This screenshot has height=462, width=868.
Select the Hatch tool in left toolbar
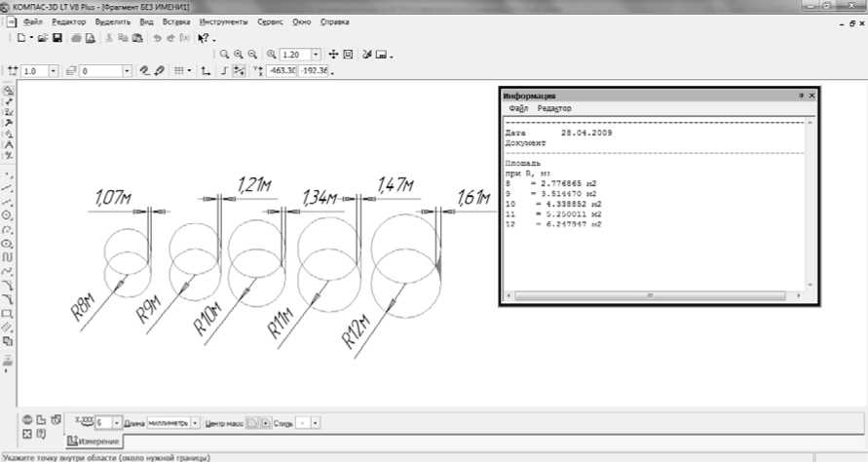pyautogui.click(x=8, y=327)
